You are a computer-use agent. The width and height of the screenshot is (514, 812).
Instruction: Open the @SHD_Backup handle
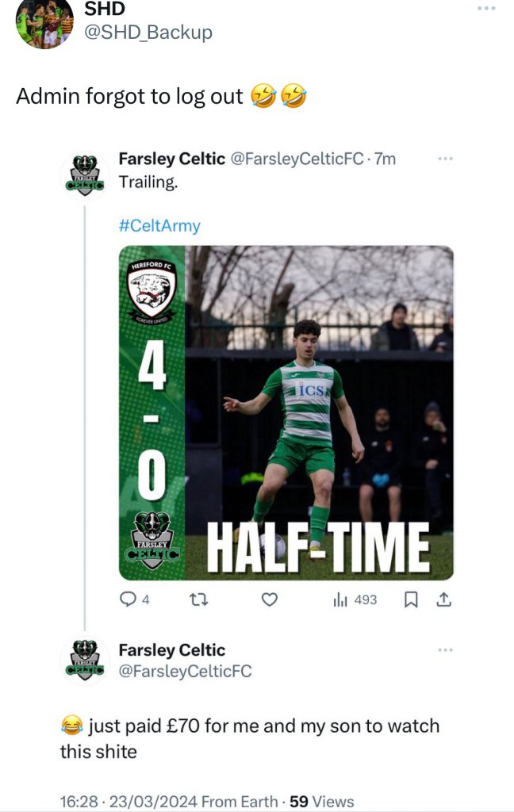[x=148, y=33]
